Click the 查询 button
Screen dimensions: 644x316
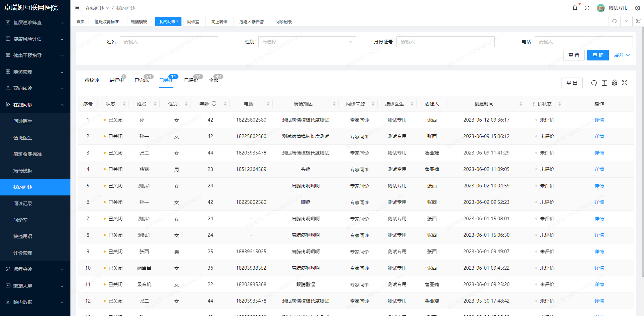tap(598, 55)
